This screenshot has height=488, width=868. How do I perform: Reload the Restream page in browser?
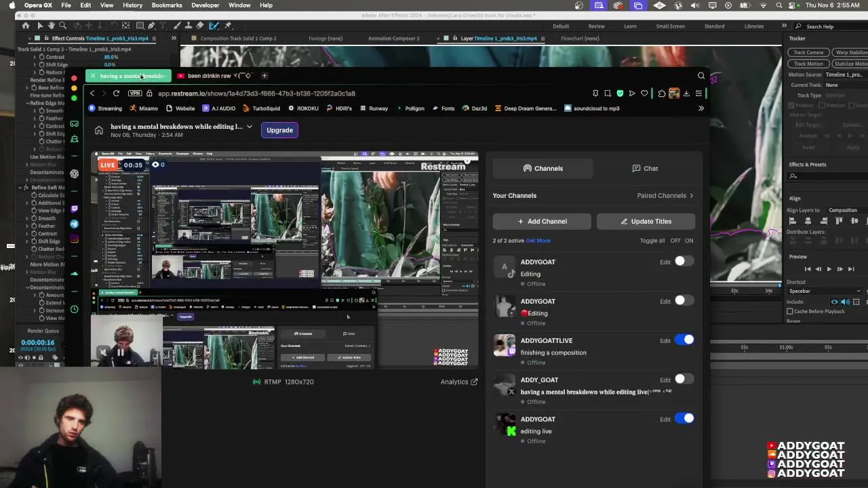coord(116,94)
